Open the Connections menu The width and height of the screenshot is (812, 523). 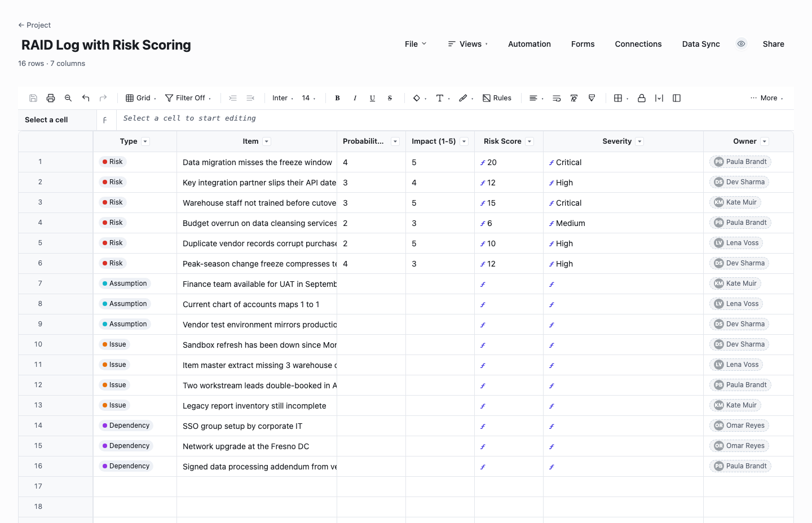(638, 44)
